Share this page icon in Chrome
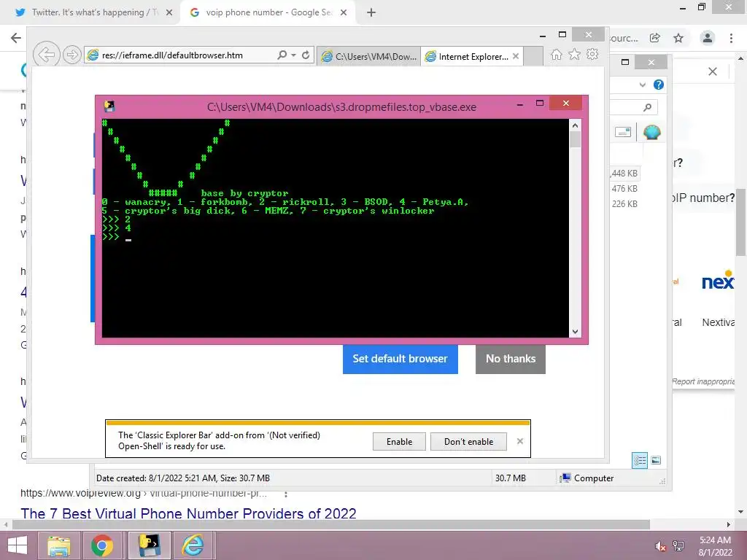This screenshot has width=747, height=560. click(655, 38)
